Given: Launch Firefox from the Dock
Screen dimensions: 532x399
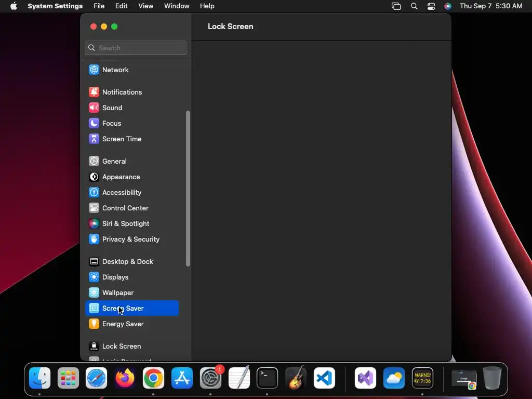Looking at the screenshot, I should (x=125, y=378).
